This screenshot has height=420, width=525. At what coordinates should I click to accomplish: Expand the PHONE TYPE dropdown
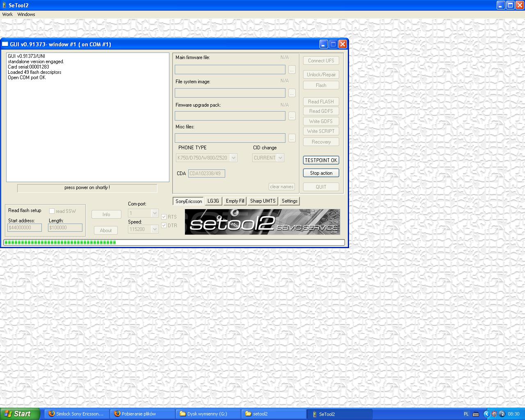[233, 158]
